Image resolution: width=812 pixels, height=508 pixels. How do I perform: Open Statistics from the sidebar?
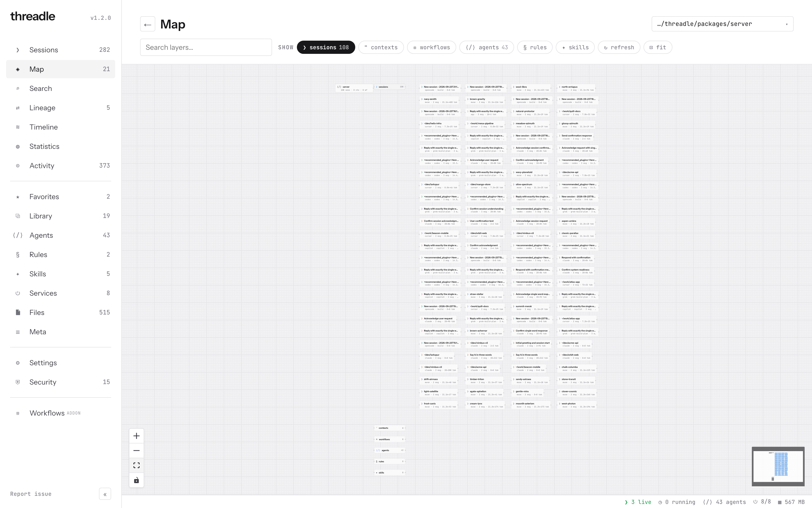[60, 147]
